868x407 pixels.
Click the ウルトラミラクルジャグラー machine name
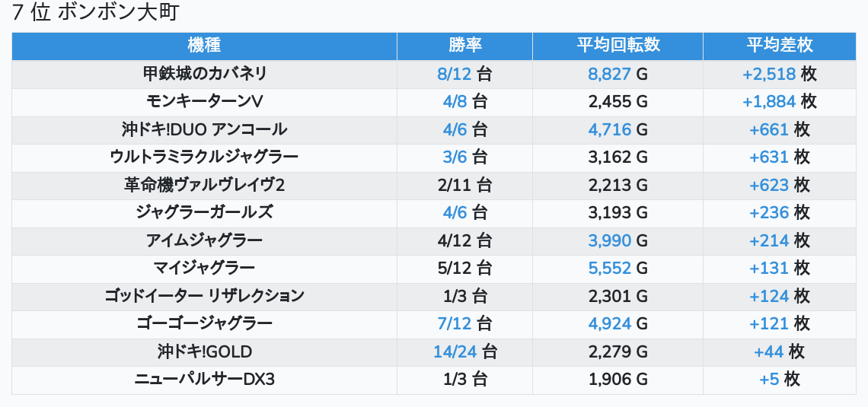coord(204,157)
